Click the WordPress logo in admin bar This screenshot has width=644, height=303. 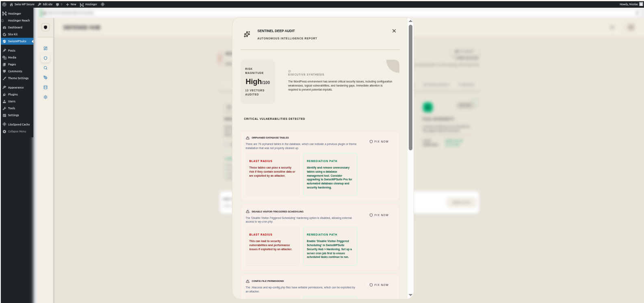4,4
